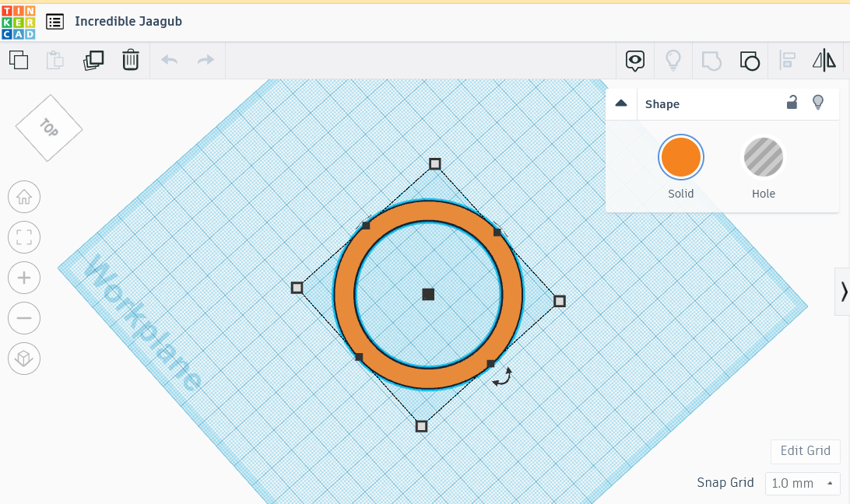Paste from clipboard icon

click(x=54, y=60)
